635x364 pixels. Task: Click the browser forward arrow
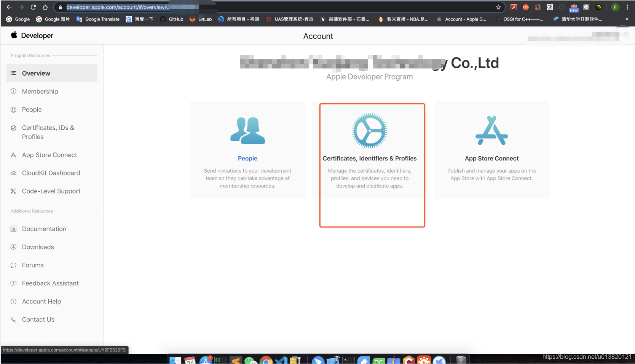(x=21, y=7)
